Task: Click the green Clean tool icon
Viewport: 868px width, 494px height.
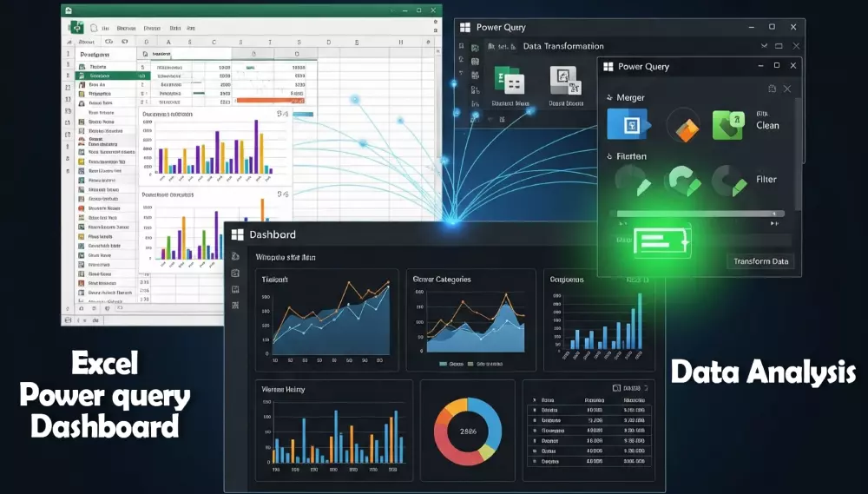Action: (727, 125)
